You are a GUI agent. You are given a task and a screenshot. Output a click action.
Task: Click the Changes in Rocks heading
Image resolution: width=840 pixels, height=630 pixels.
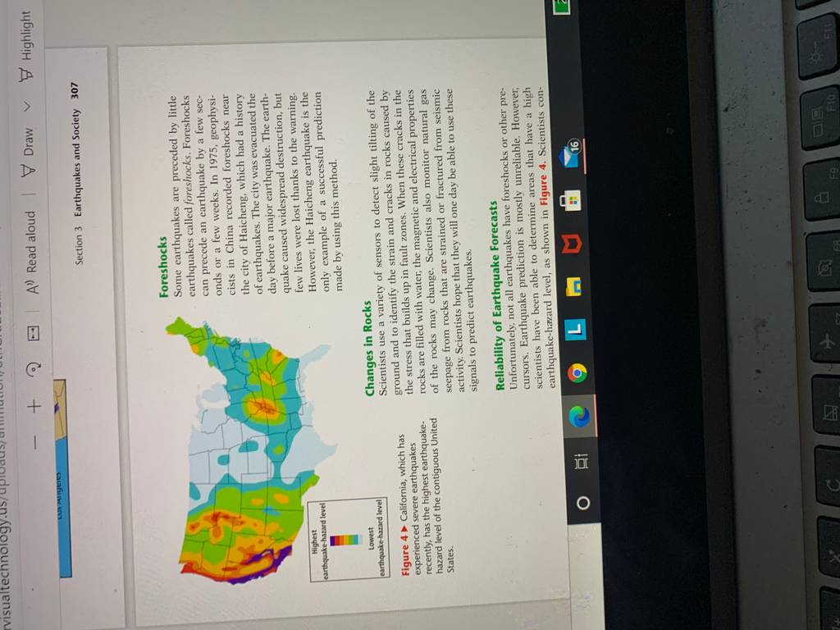(x=369, y=348)
